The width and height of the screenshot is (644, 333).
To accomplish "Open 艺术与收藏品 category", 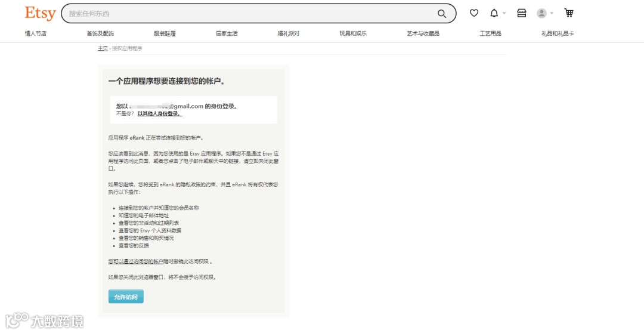I will [423, 33].
